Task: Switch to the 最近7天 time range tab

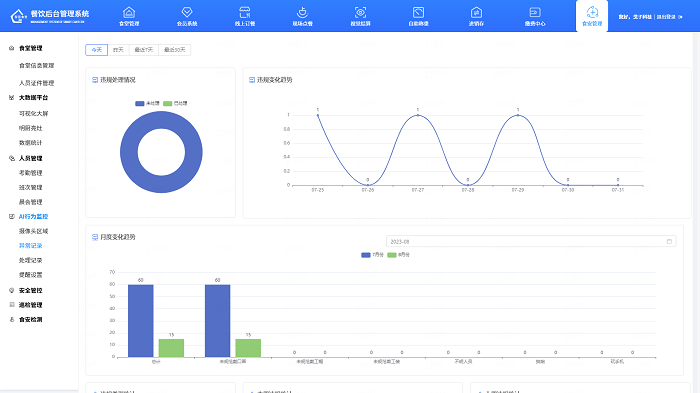Action: pos(144,50)
